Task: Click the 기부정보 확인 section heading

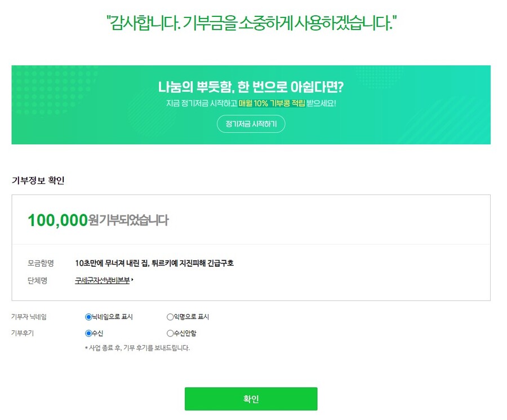Action: 38,180
